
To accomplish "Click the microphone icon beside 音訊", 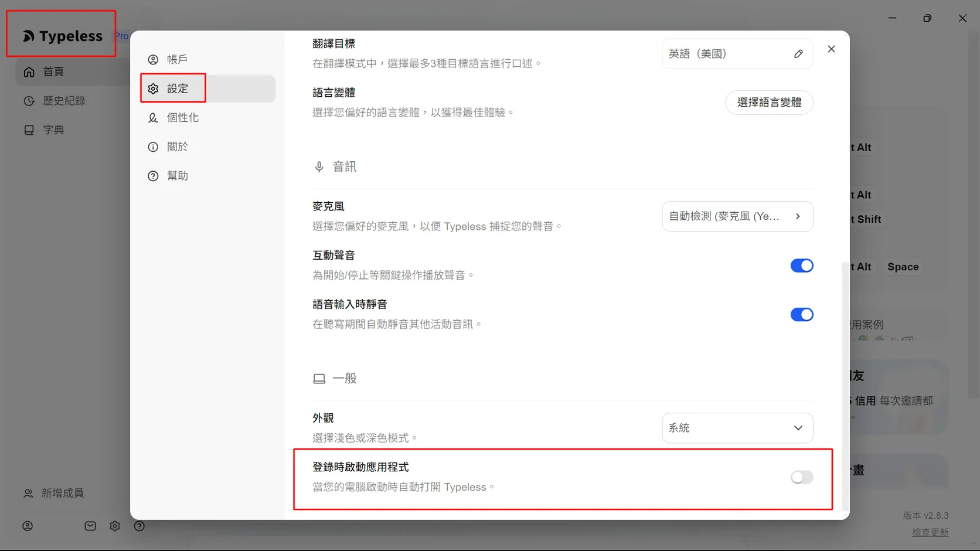I will click(x=319, y=167).
